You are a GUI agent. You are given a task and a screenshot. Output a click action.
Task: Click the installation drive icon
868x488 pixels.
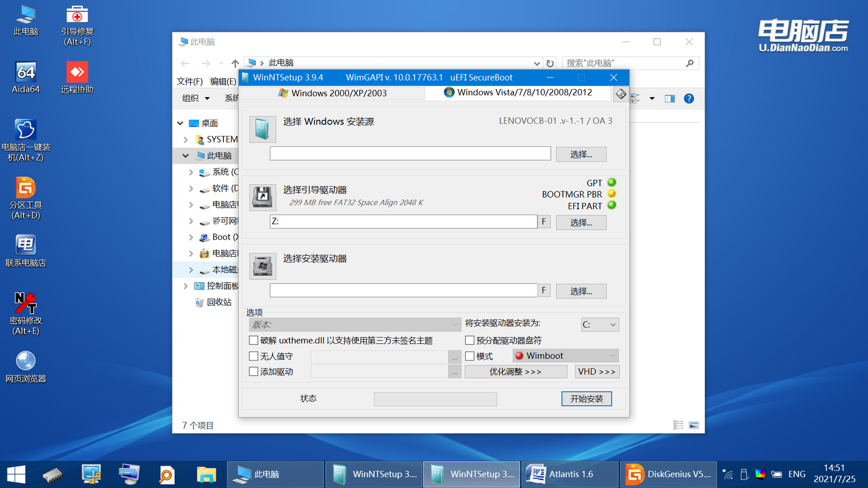pos(262,266)
